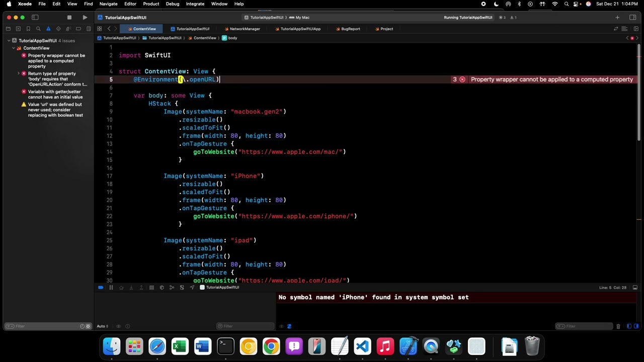Click Step Over in debug bar
Screen dimensions: 644x362
point(121,288)
